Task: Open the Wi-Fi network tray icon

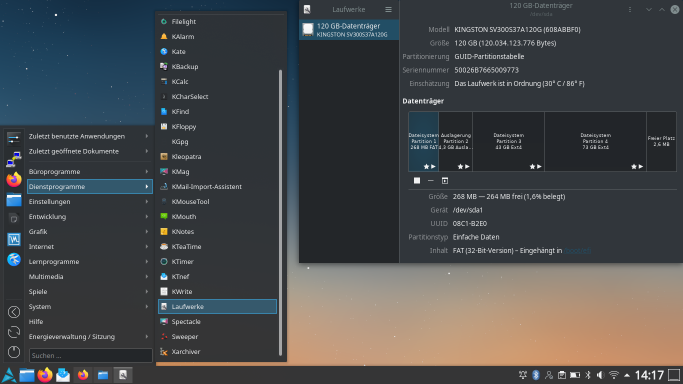Action: pos(614,375)
